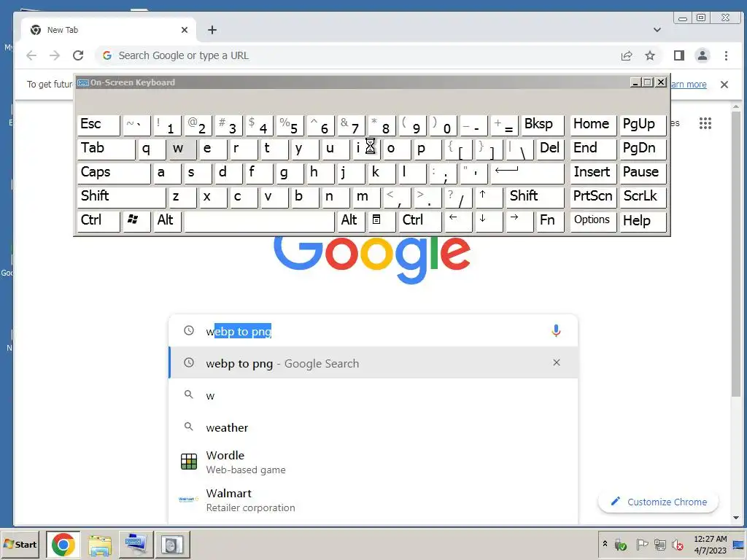
Task: Click the Google search box text
Action: [239, 332]
